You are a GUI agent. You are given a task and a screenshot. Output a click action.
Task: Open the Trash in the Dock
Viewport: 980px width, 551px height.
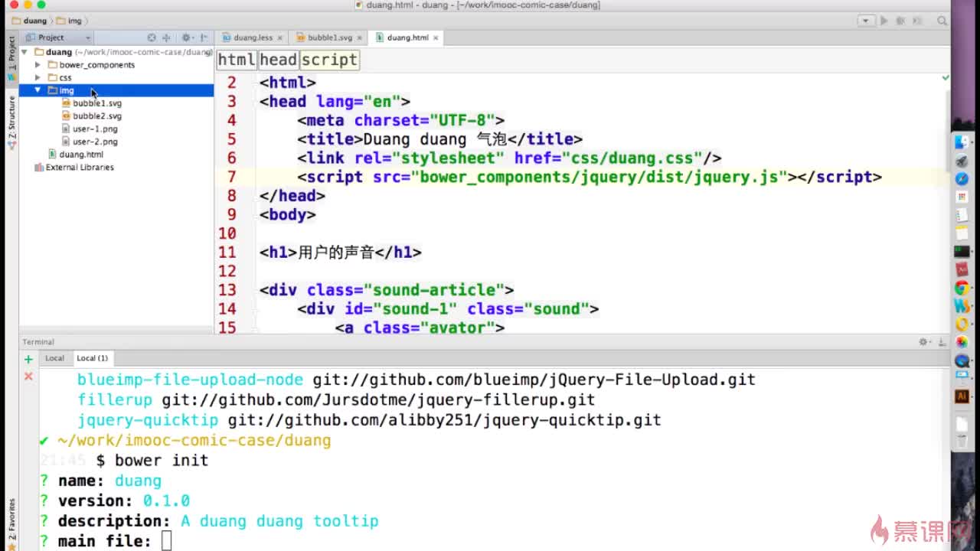(x=962, y=440)
